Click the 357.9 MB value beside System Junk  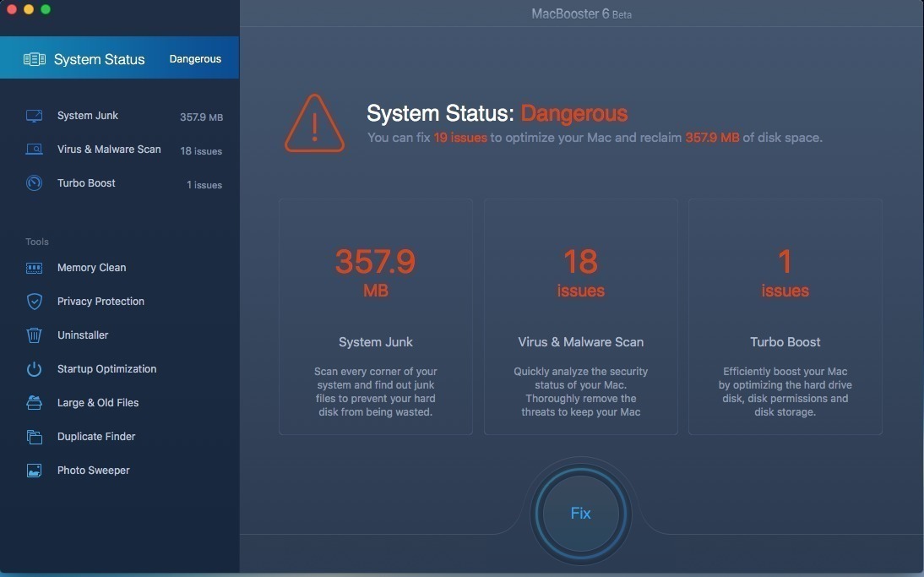(202, 117)
